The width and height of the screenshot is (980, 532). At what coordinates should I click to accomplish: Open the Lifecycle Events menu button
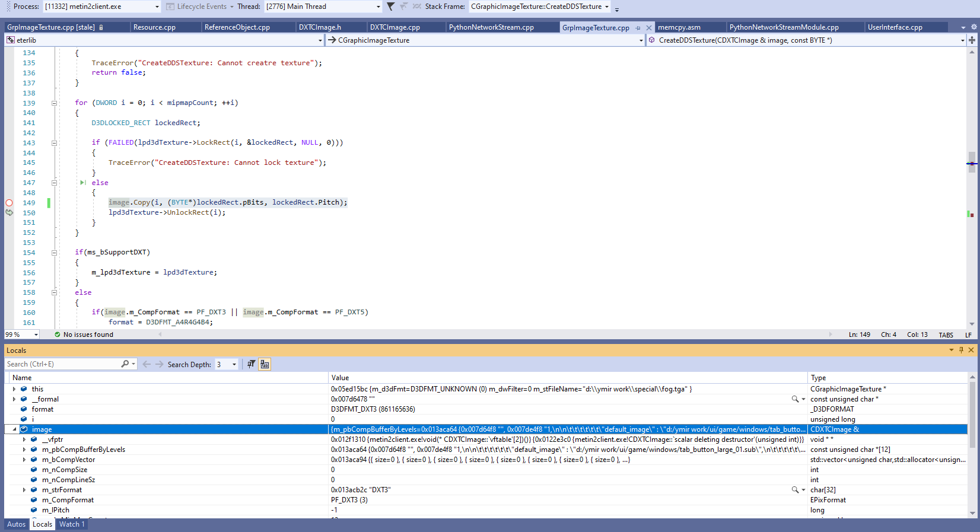200,7
